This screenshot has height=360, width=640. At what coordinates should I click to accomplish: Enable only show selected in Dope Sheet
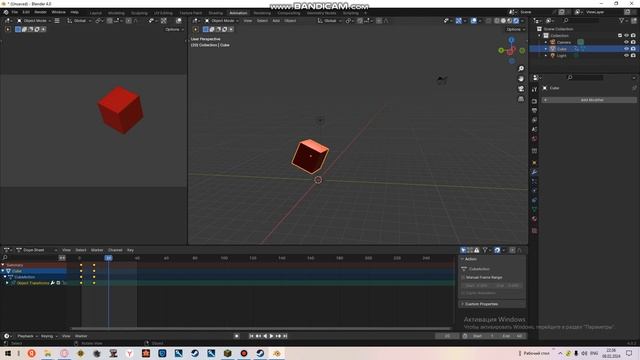(x=463, y=250)
